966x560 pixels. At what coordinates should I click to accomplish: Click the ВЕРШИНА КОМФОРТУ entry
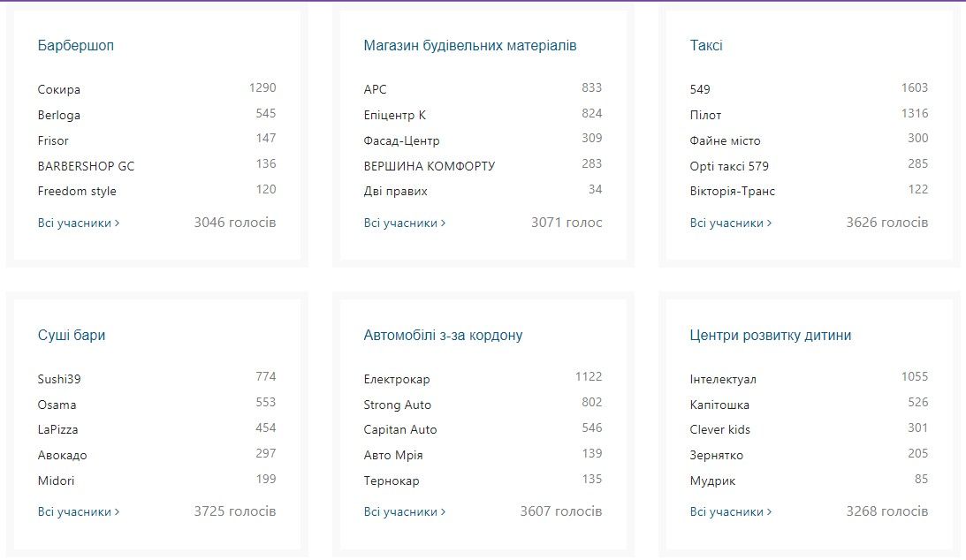click(x=429, y=166)
